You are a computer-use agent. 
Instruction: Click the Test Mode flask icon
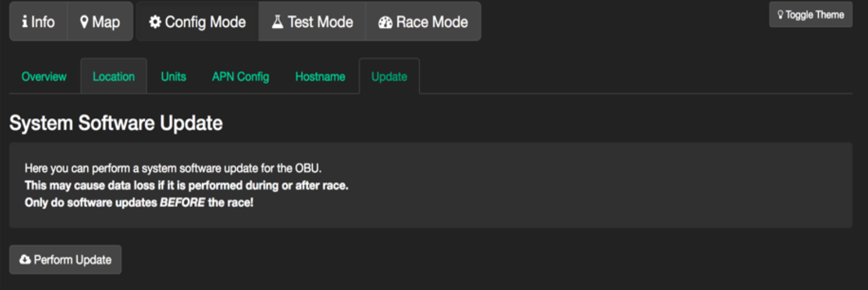[278, 22]
